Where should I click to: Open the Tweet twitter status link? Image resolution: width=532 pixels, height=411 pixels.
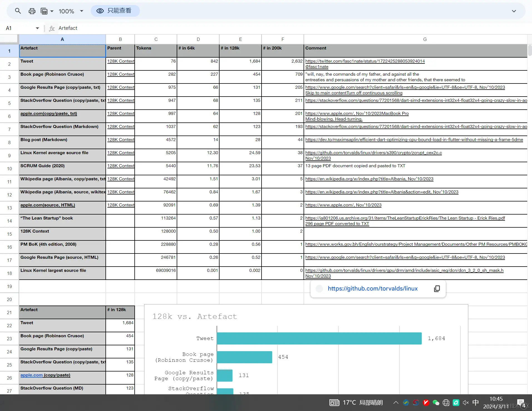(365, 61)
